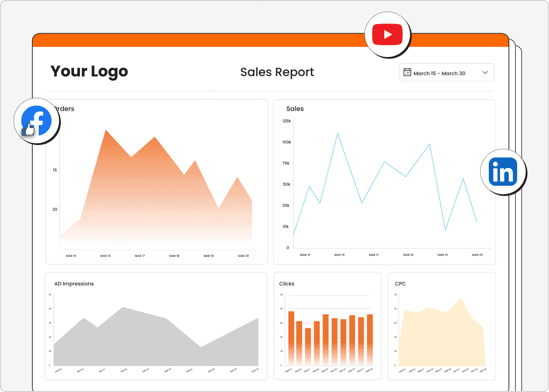Click the YouTube play button triangle
Image resolution: width=549 pixels, height=392 pixels.
[389, 34]
